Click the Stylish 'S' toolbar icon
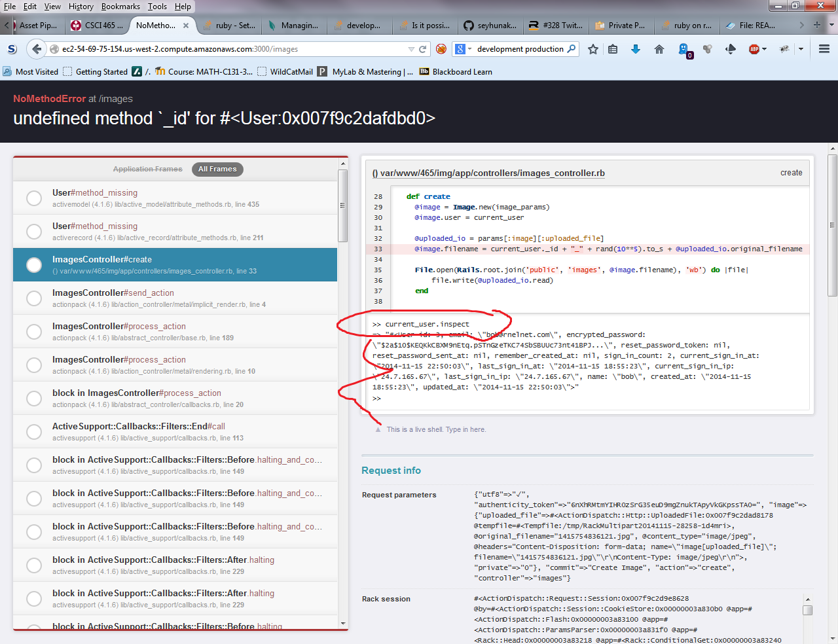838x644 pixels. click(x=12, y=49)
